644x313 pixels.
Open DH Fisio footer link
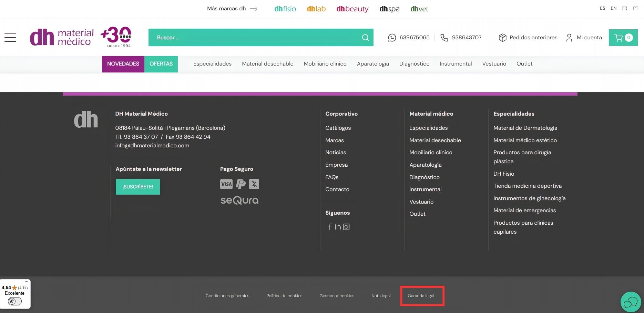(x=504, y=174)
